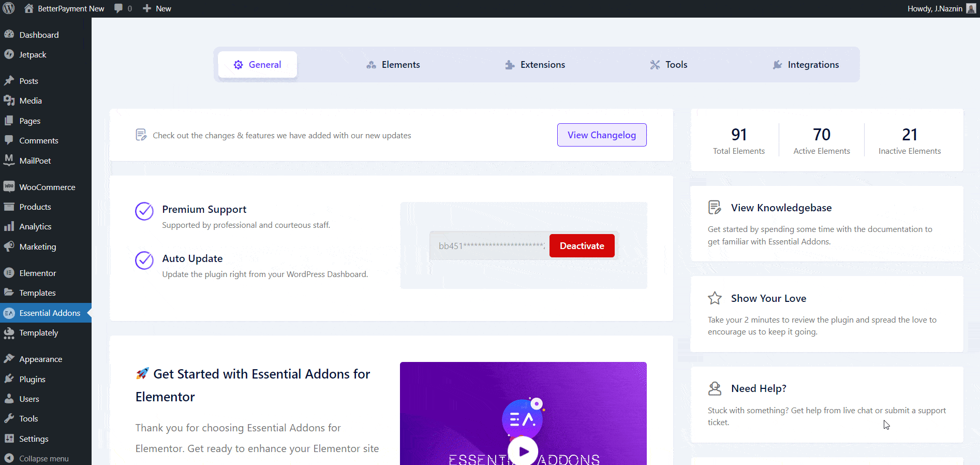This screenshot has height=465, width=980.
Task: Click the Products box icon
Action: 9,207
